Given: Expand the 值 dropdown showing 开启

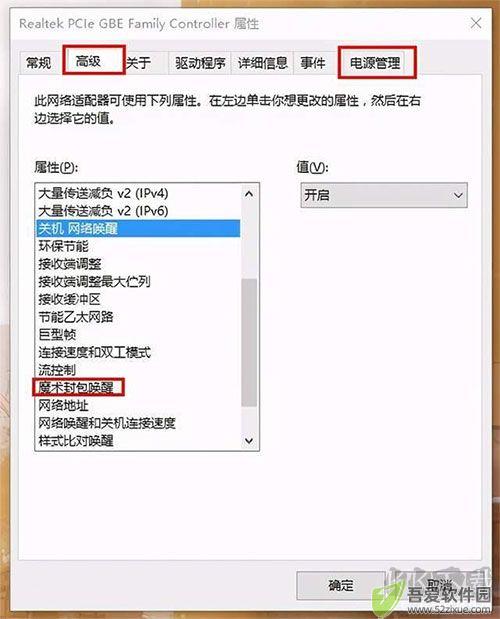Looking at the screenshot, I should coord(384,195).
